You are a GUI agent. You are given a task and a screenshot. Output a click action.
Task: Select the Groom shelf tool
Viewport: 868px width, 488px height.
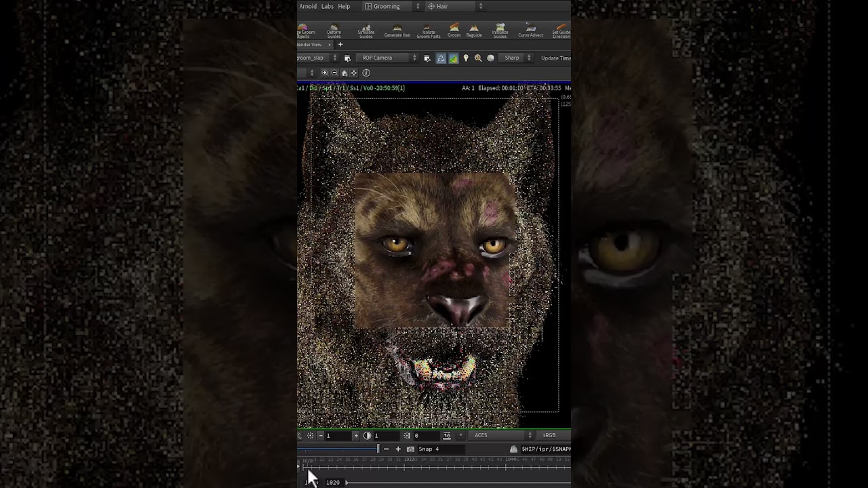tap(454, 30)
